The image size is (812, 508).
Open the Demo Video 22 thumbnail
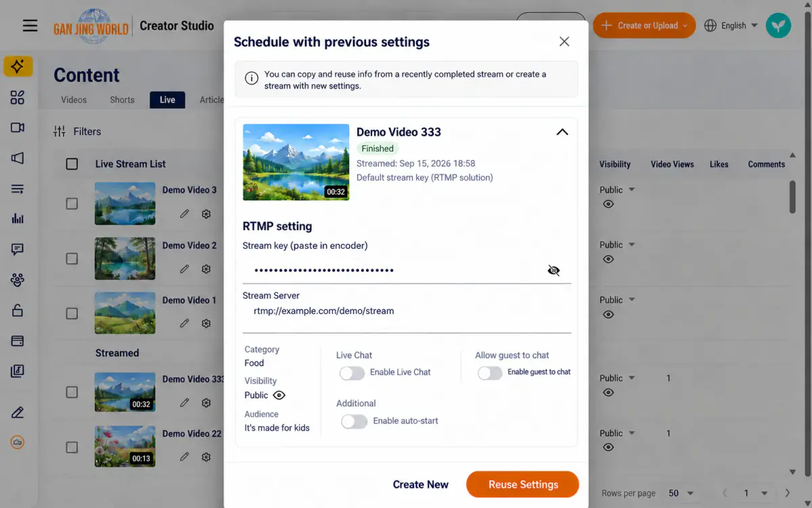click(x=125, y=446)
